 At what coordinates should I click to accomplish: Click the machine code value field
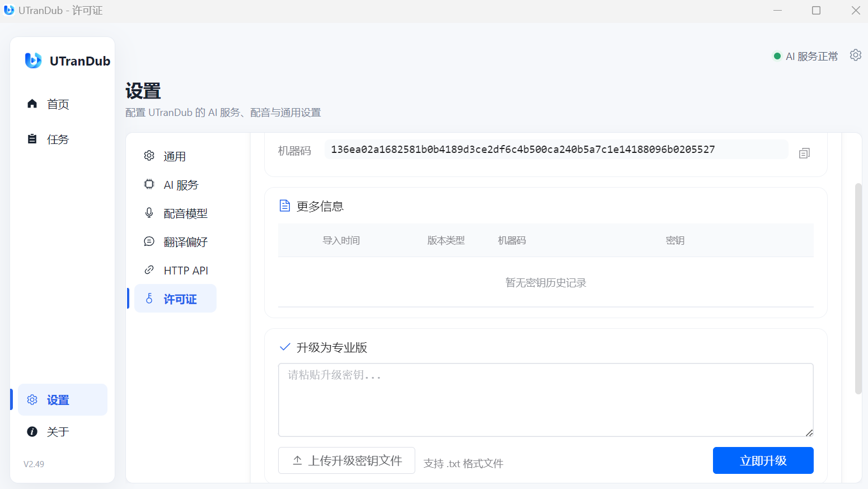(x=556, y=150)
